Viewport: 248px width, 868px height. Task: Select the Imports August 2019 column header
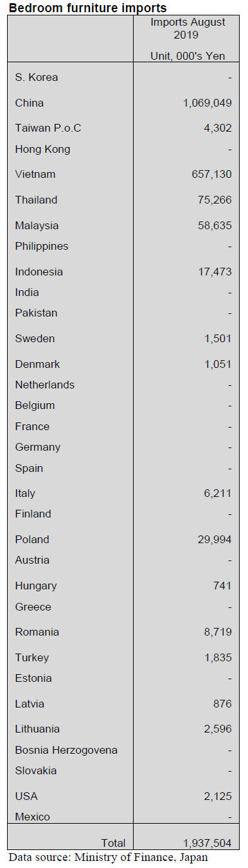pyautogui.click(x=188, y=28)
